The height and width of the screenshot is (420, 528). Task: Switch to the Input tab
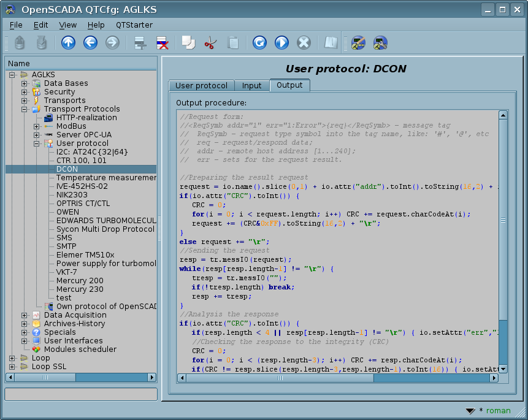251,86
